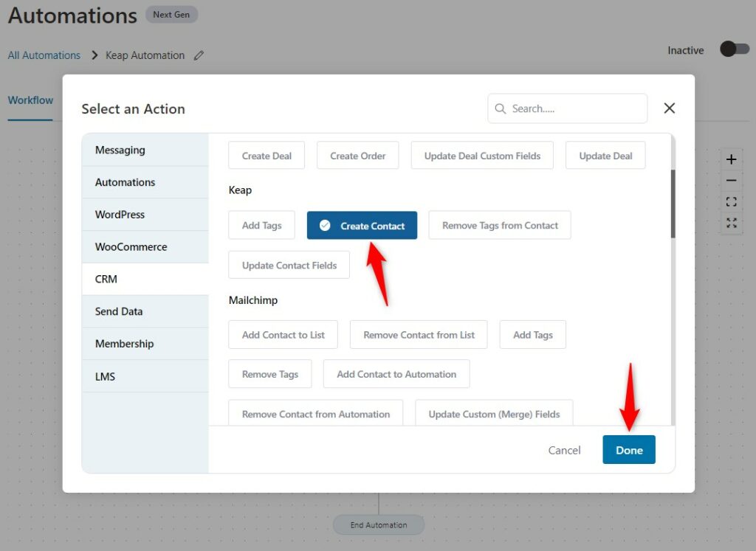The height and width of the screenshot is (551, 756).
Task: Click the Keap section heading
Action: (240, 190)
